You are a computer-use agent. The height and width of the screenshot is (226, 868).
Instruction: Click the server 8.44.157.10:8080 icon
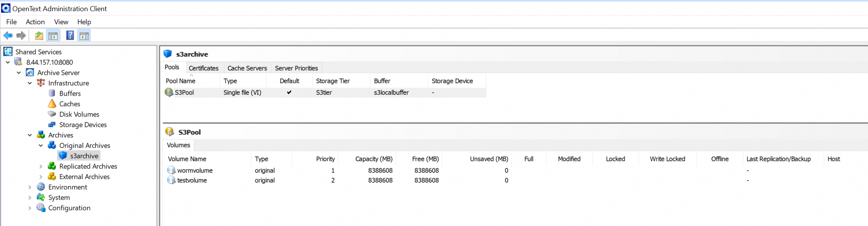tap(19, 62)
